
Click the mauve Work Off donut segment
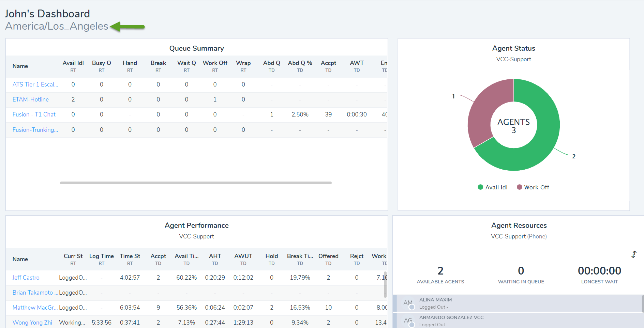[x=484, y=109]
